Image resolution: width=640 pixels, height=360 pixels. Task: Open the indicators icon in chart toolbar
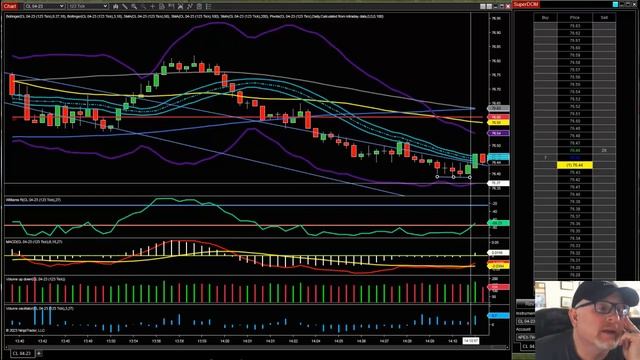(180, 7)
